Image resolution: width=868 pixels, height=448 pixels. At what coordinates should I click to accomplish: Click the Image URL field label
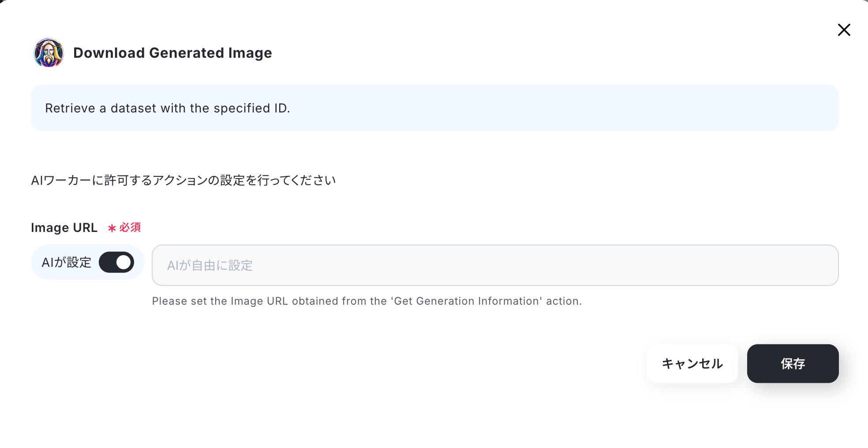tap(64, 228)
